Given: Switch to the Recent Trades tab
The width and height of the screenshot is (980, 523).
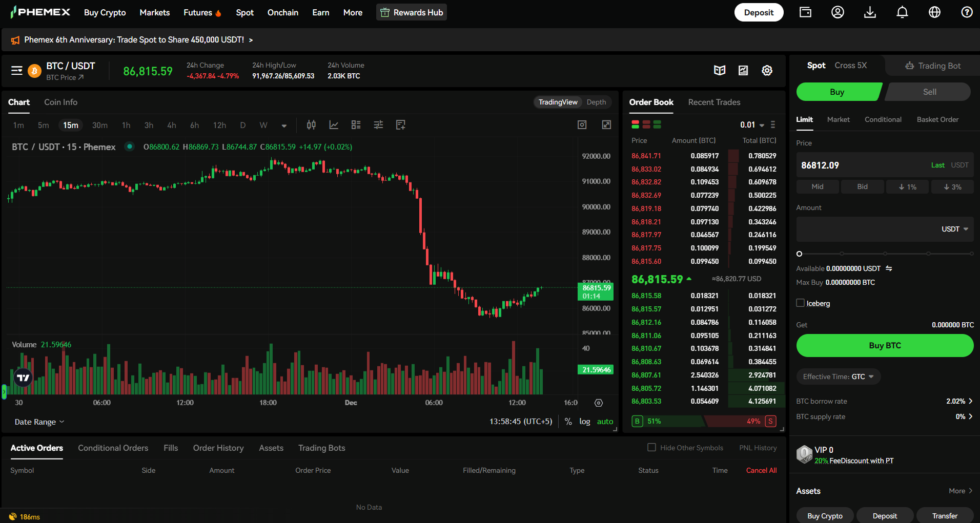Looking at the screenshot, I should (x=714, y=102).
